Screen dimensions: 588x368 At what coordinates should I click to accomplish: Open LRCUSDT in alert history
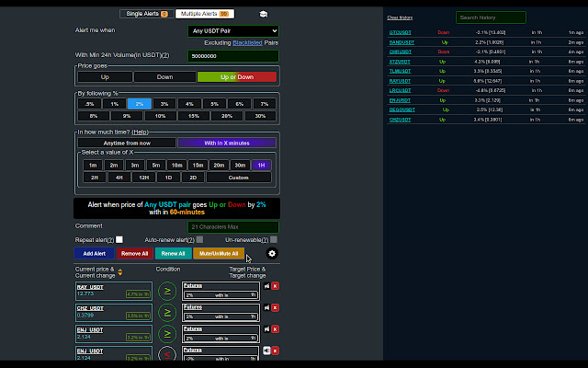pyautogui.click(x=401, y=90)
